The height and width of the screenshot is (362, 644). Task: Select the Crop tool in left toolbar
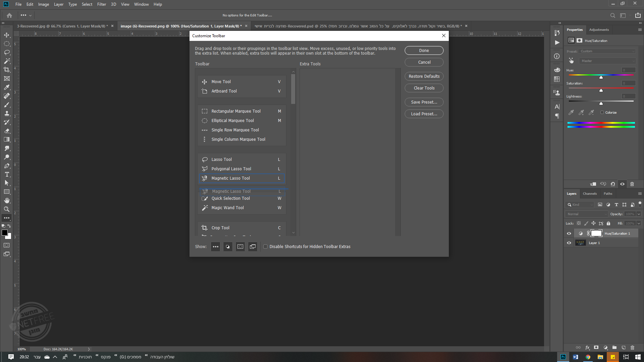tap(7, 70)
